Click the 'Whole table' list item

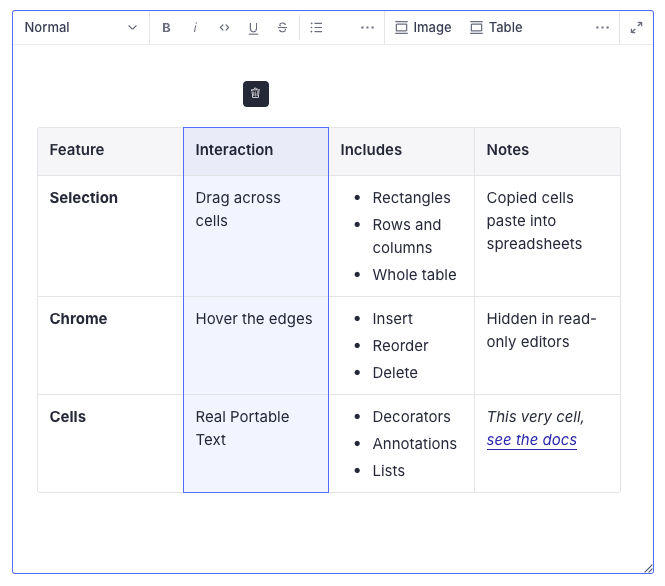coord(414,275)
